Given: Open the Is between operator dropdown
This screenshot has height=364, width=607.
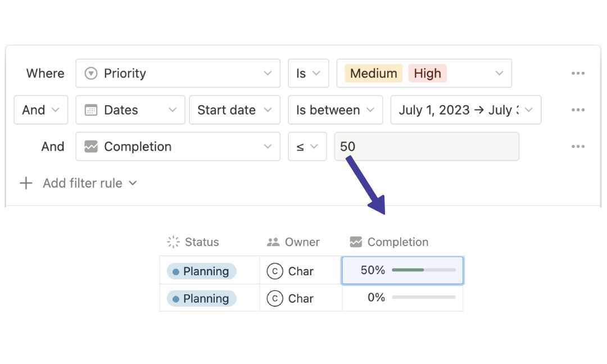Looking at the screenshot, I should (336, 110).
